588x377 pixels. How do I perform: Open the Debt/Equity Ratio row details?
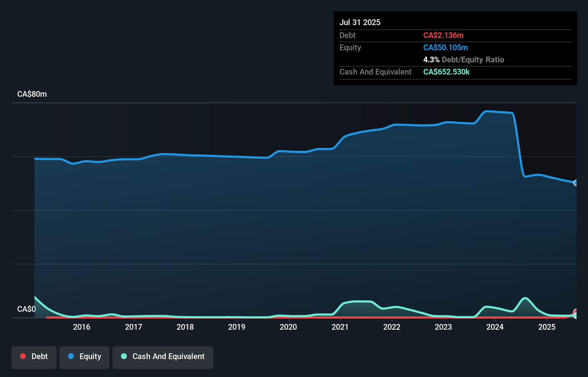[x=464, y=59]
